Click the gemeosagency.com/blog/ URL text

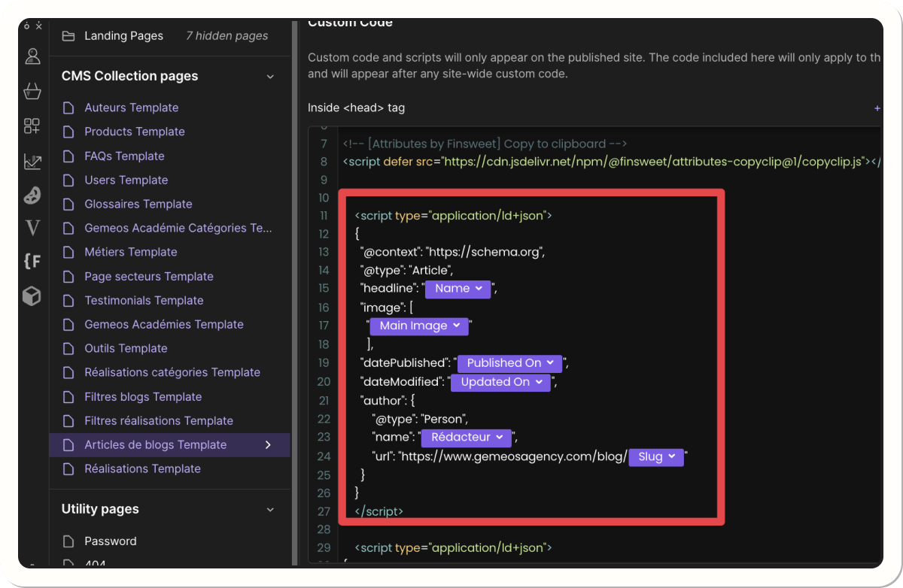(512, 456)
